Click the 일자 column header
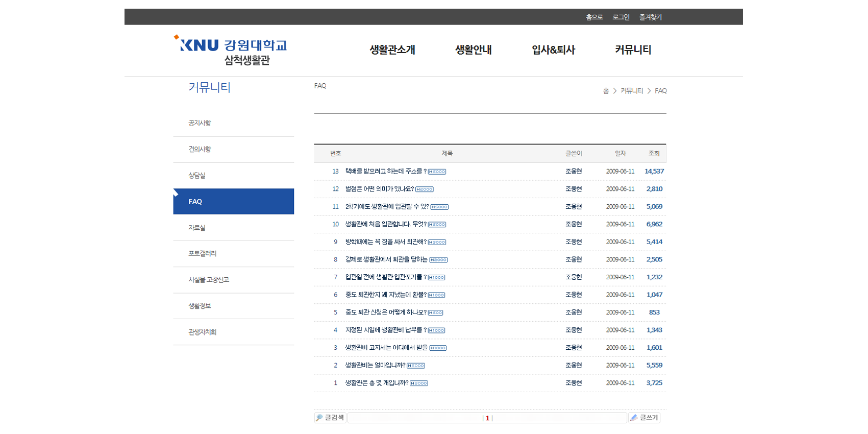Image resolution: width=868 pixels, height=434 pixels. click(621, 153)
